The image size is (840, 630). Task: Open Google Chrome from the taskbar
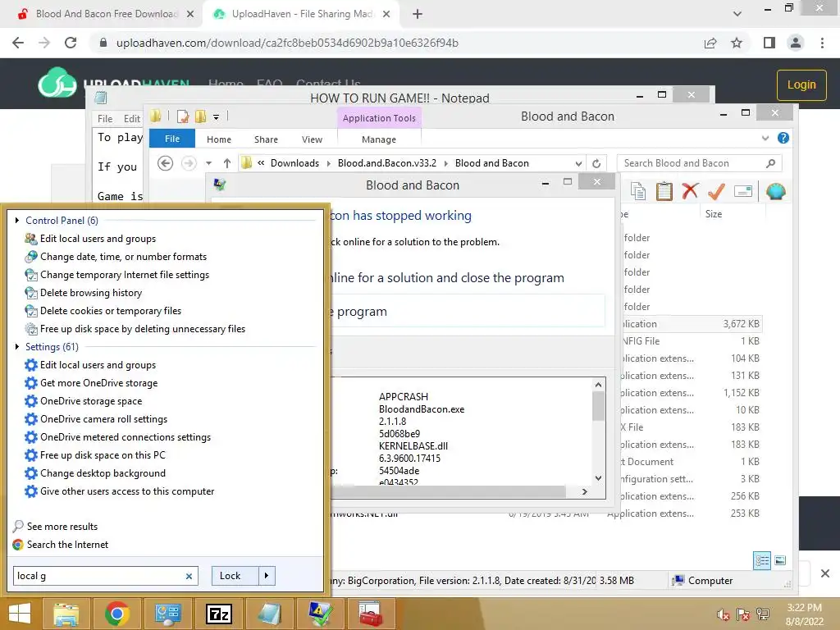pos(116,614)
